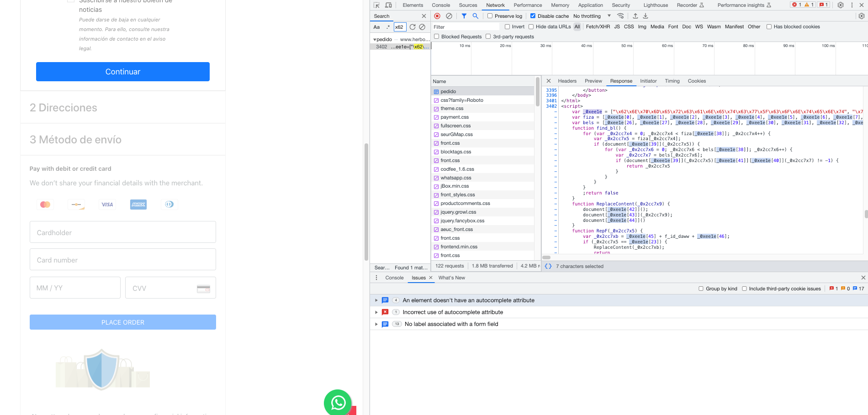Toggle the device toolbar icon
This screenshot has width=868, height=415.
tap(388, 5)
